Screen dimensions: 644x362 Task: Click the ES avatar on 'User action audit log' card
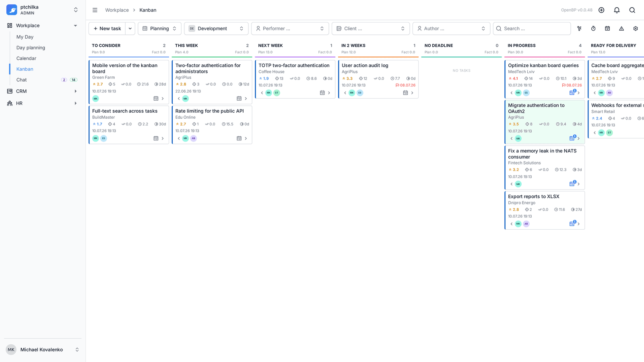[x=360, y=93]
